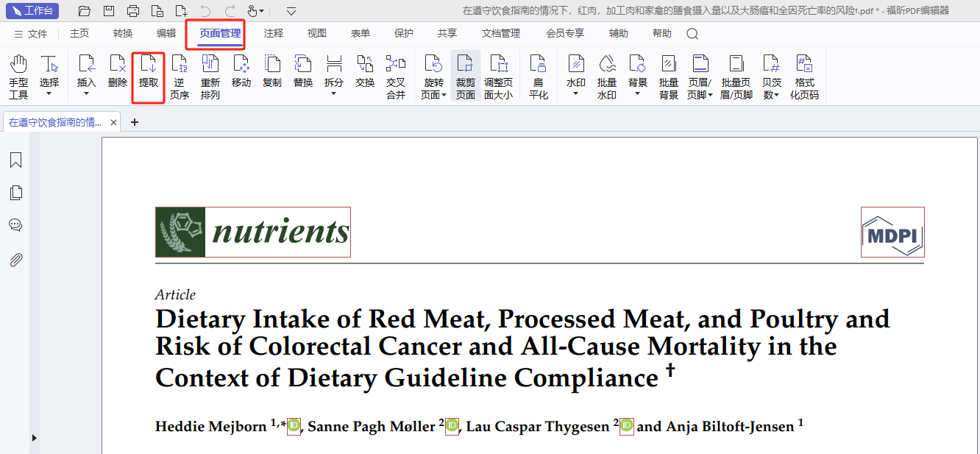Click the search magnifier in ribbon
The height and width of the screenshot is (454, 980).
pyautogui.click(x=692, y=34)
